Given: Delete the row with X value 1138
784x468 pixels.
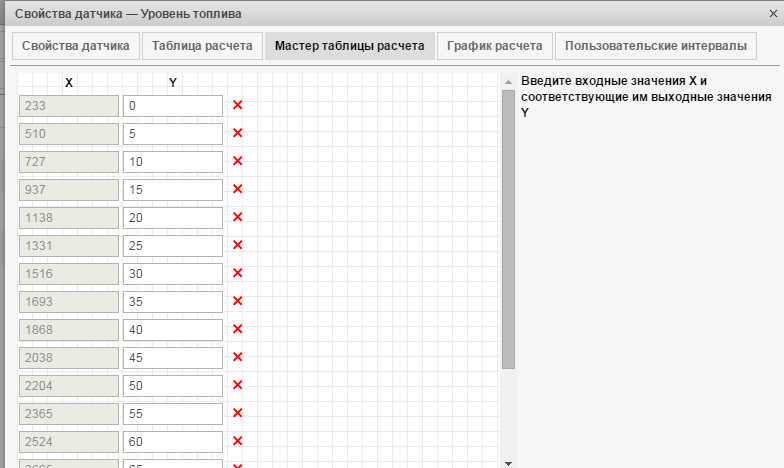Looking at the screenshot, I should pos(238,217).
